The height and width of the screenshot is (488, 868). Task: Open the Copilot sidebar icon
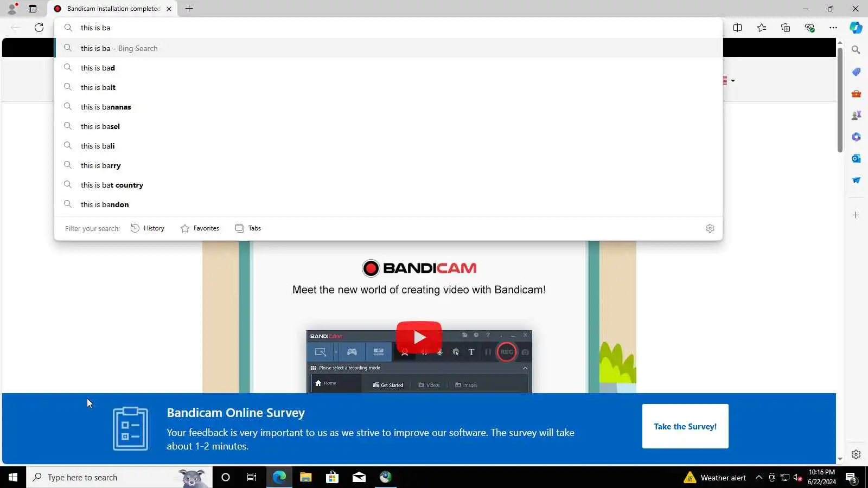[856, 28]
